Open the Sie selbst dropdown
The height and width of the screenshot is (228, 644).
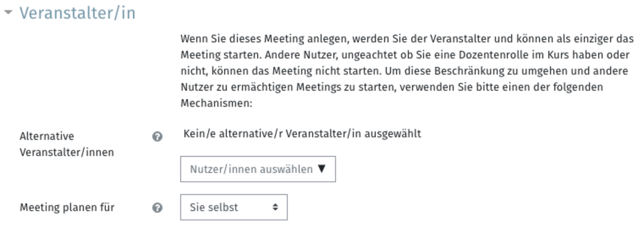click(x=234, y=207)
